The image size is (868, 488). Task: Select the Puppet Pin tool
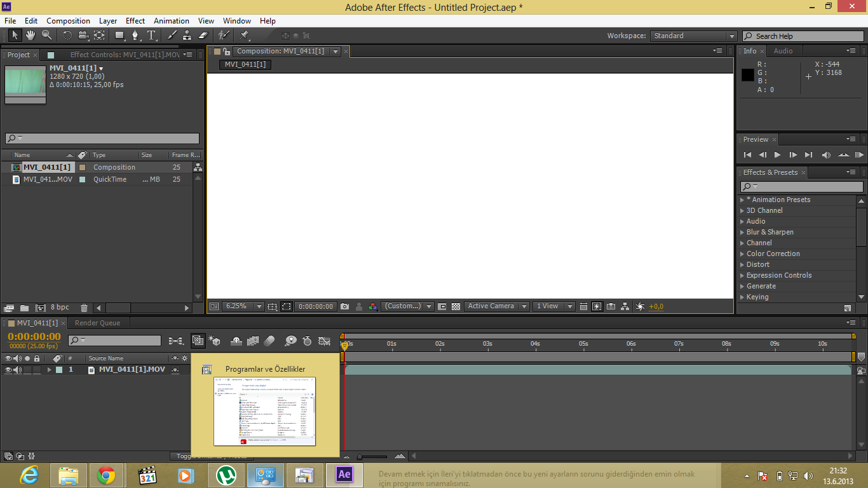(245, 36)
